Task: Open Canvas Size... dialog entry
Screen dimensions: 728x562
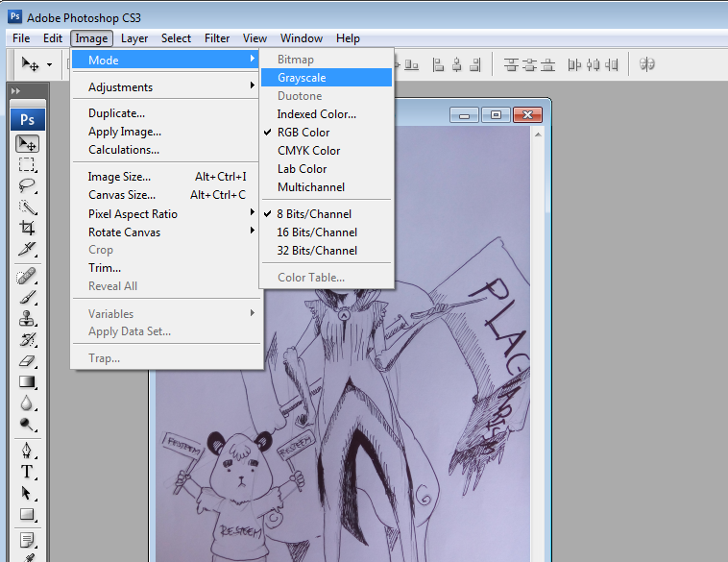Action: [x=165, y=195]
